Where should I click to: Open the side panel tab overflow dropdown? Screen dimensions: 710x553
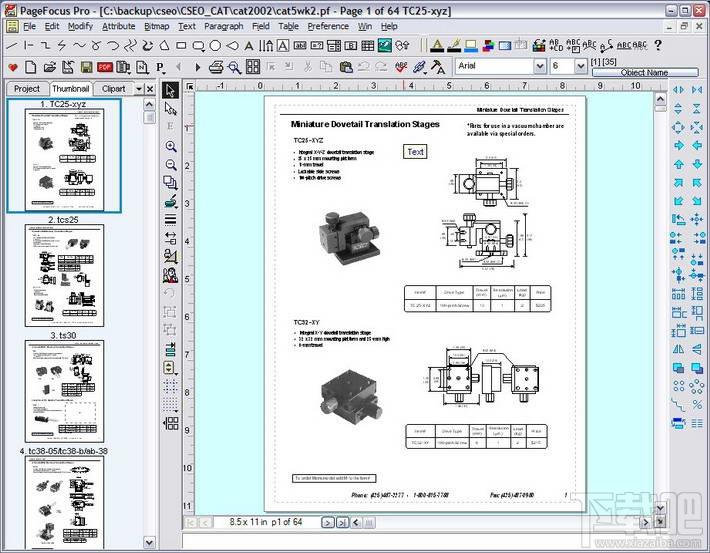pos(139,89)
